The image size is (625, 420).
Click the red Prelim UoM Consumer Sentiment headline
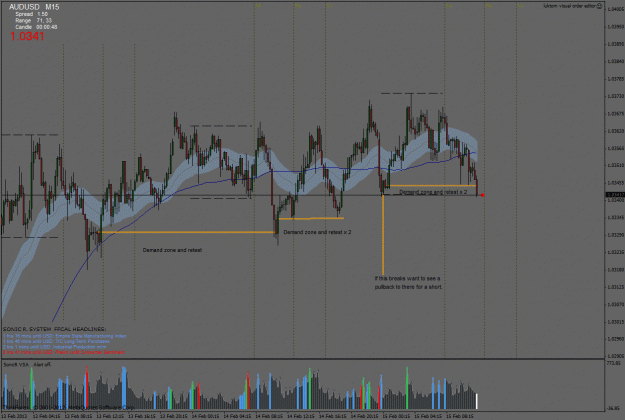[64, 352]
